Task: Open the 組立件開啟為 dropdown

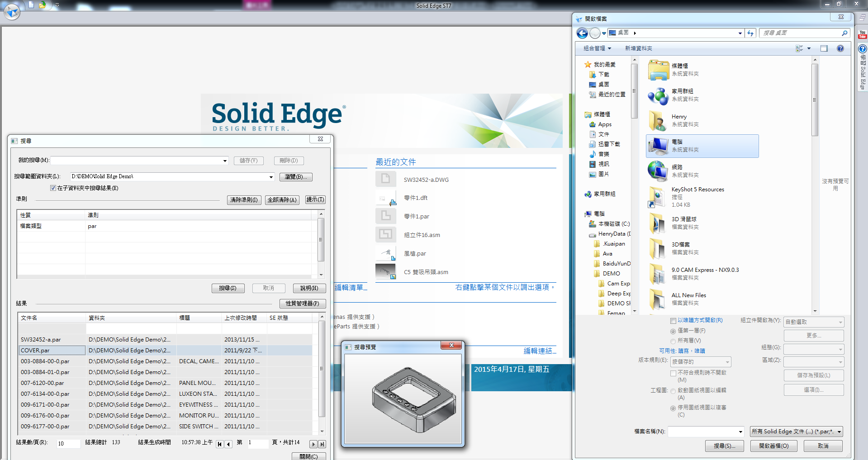Action: (x=814, y=322)
